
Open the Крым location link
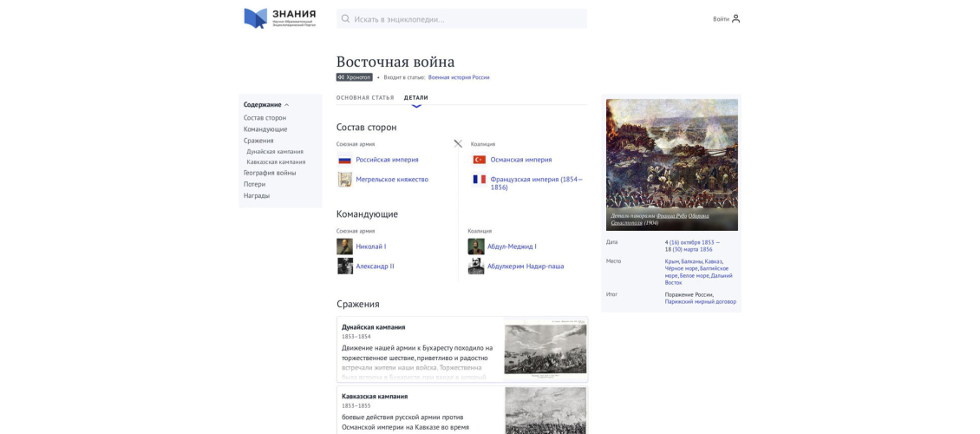point(672,261)
